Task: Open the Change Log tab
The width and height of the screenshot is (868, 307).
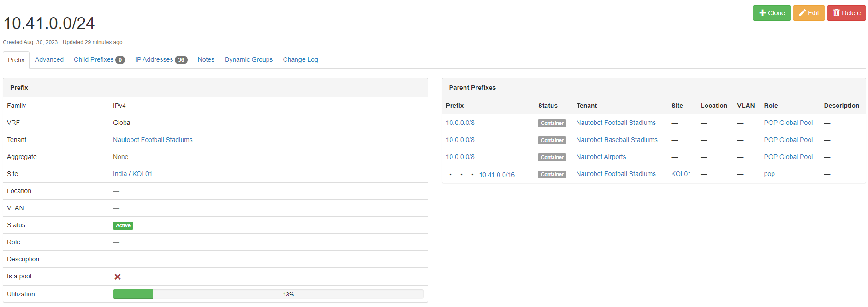Action: pos(300,59)
